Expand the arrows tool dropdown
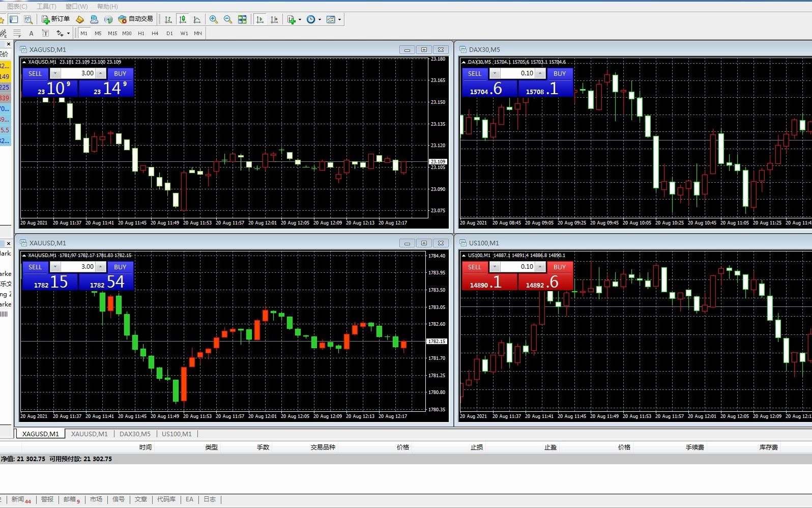The height and width of the screenshot is (508, 812). (68, 33)
